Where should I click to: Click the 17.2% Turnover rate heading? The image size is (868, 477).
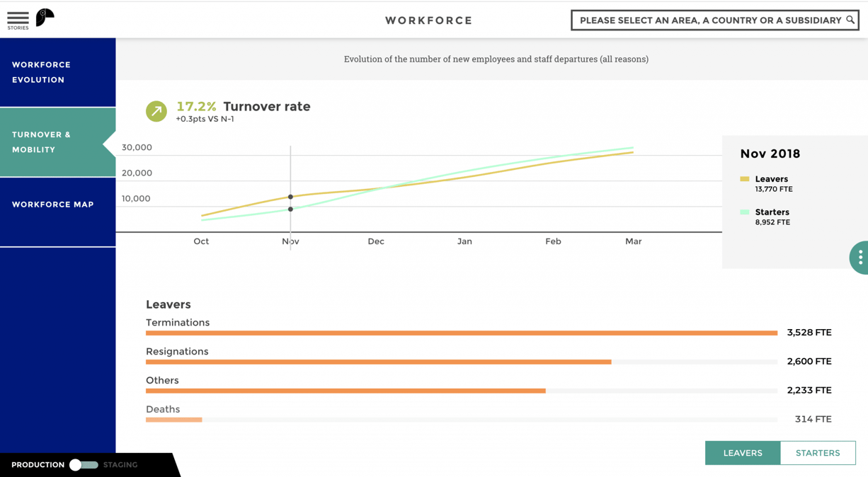(244, 106)
